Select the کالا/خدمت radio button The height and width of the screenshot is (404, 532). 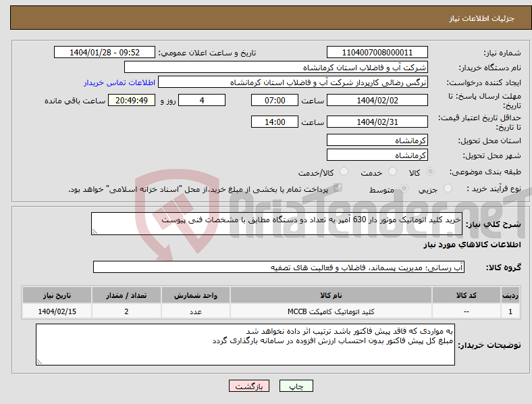coord(344,172)
